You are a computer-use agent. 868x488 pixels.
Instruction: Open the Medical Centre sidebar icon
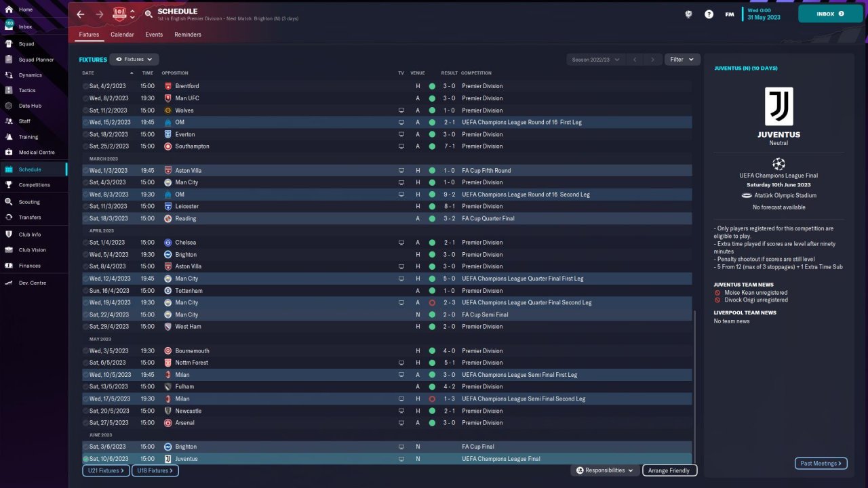9,152
